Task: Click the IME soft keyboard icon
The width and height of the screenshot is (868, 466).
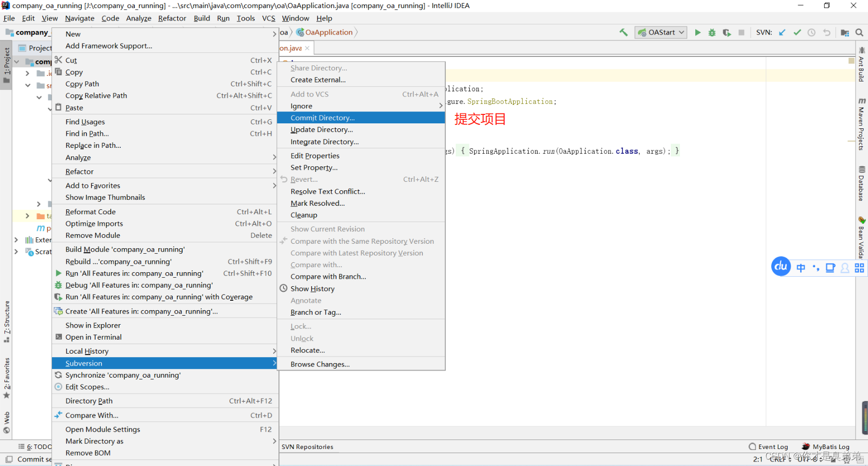Action: 830,268
